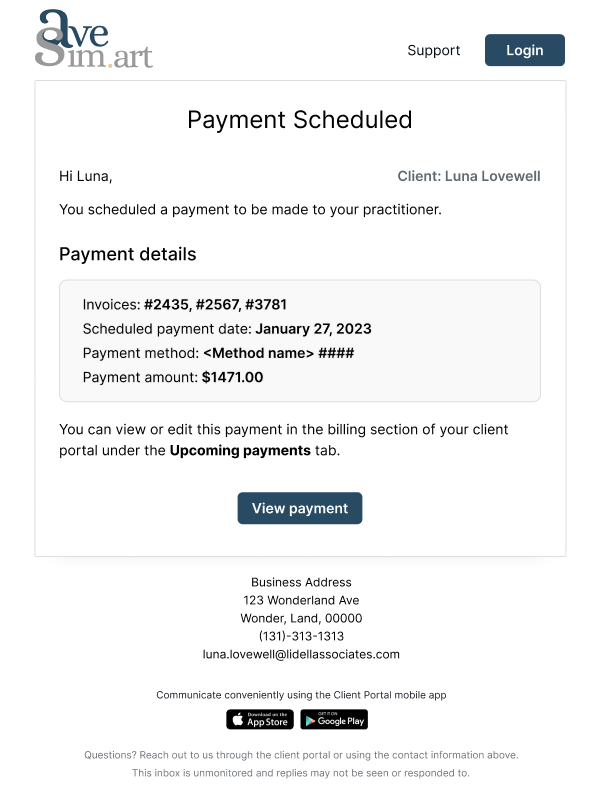Select invoice number #3781
Viewport: 600px width, 797px height.
[x=266, y=304]
